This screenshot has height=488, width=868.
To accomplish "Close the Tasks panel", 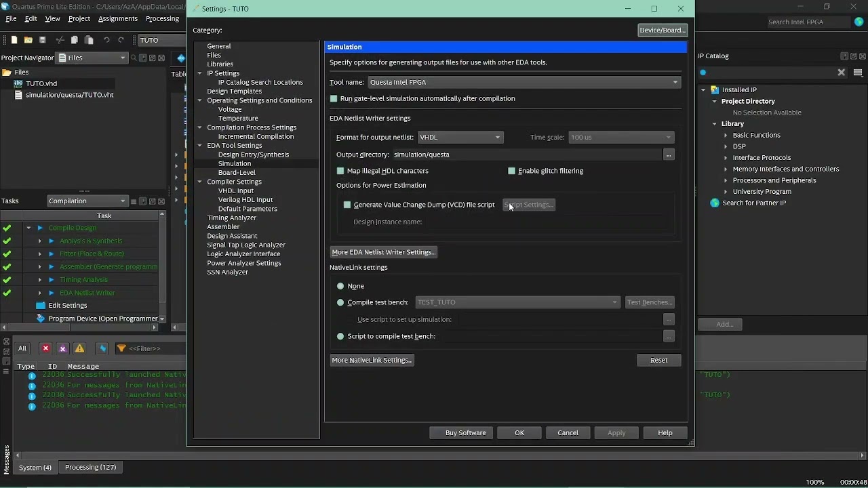I will click(x=161, y=201).
